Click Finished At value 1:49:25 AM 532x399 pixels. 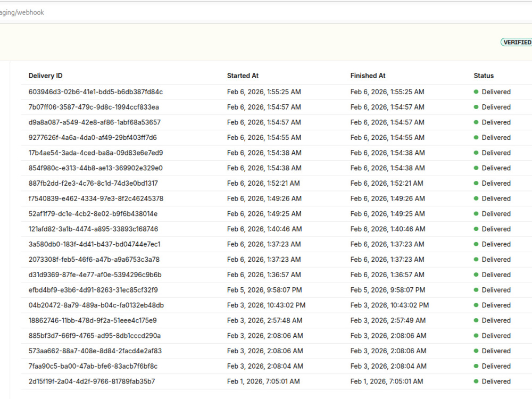[x=387, y=214]
